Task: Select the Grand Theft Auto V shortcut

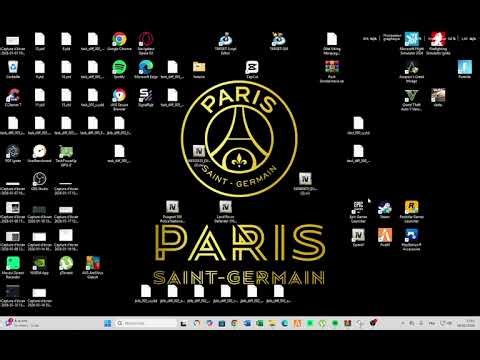Action: coord(412,99)
